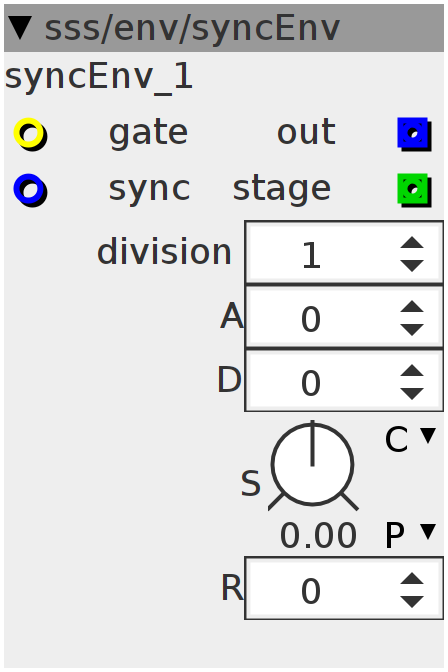
Task: Increase the A attack value
Action: pyautogui.click(x=412, y=307)
